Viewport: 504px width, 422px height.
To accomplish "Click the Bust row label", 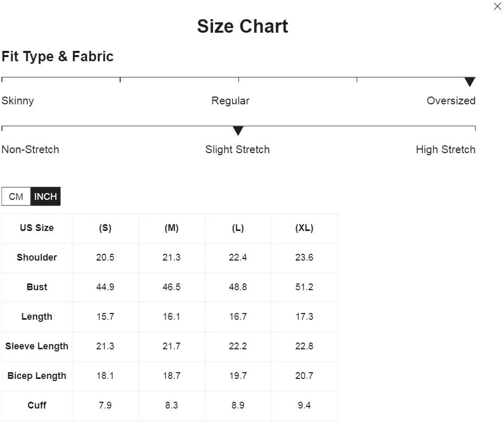I will (37, 287).
